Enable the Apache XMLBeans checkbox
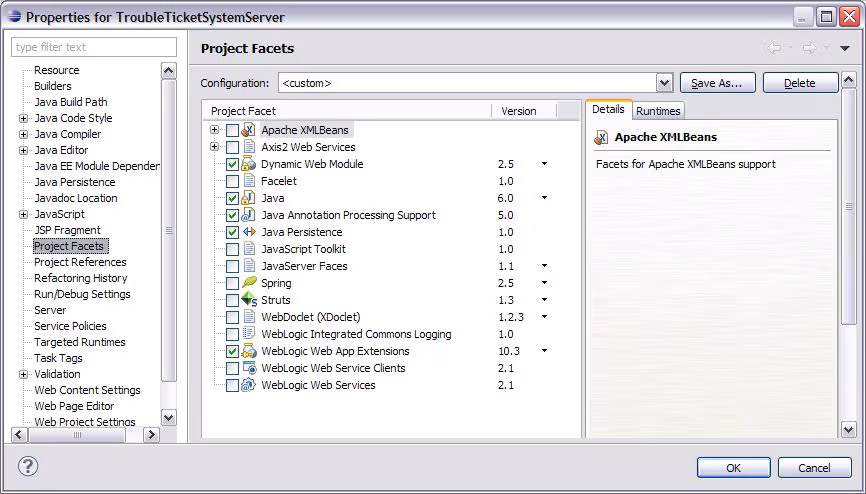The height and width of the screenshot is (494, 866). 233,130
